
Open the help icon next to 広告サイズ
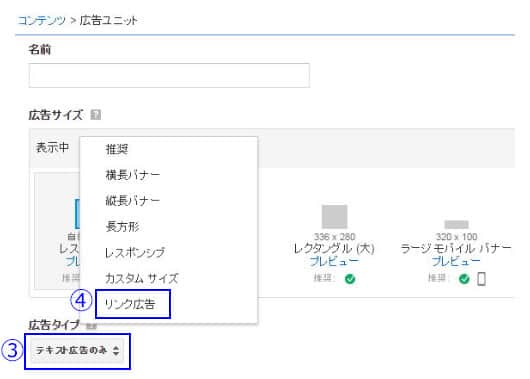(96, 115)
